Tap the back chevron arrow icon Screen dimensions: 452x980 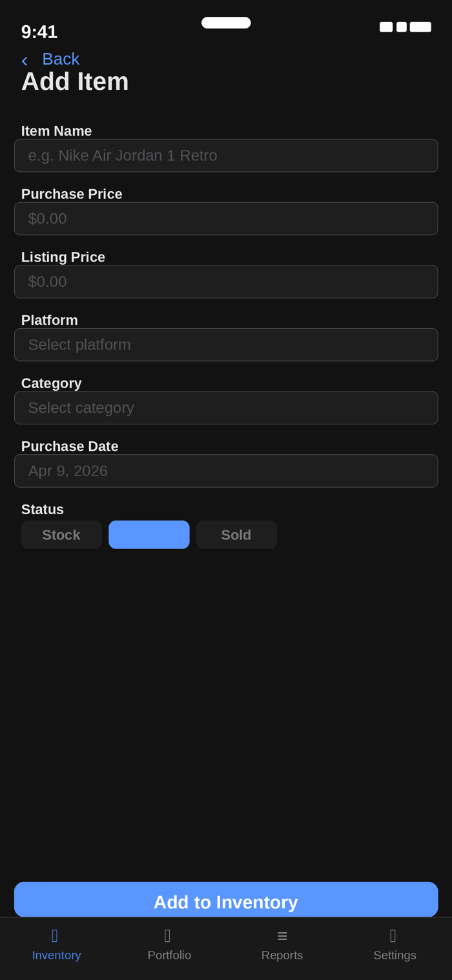point(25,60)
